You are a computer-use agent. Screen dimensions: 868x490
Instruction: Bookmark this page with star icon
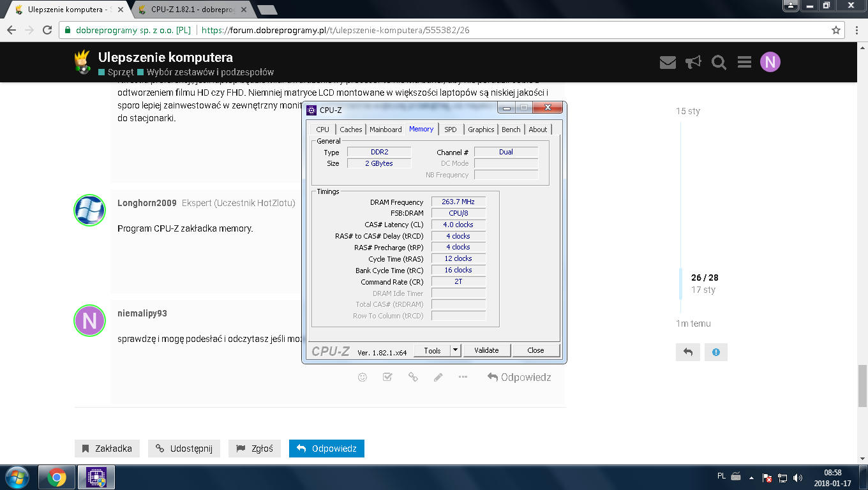836,30
